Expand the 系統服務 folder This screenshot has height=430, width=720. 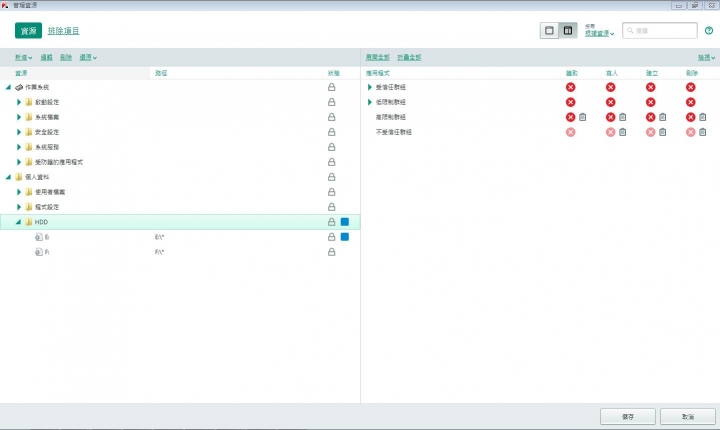[19, 147]
